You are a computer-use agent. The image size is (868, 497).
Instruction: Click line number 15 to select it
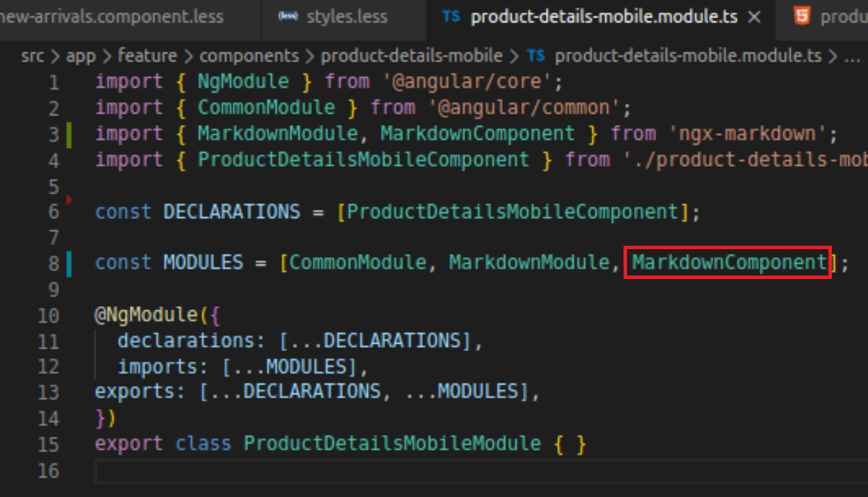pos(49,443)
